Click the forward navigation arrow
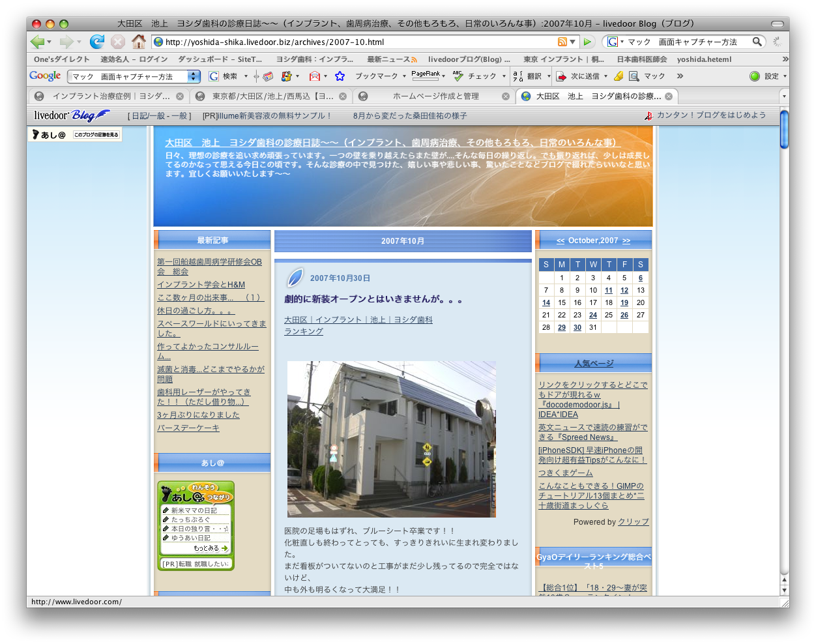Image resolution: width=816 pixels, height=644 pixels. [66, 42]
